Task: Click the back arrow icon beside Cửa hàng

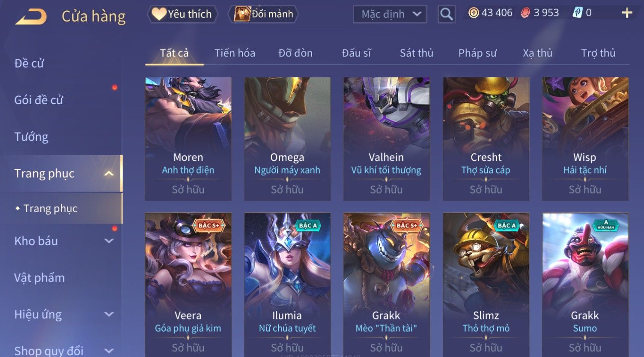Action: tap(30, 17)
